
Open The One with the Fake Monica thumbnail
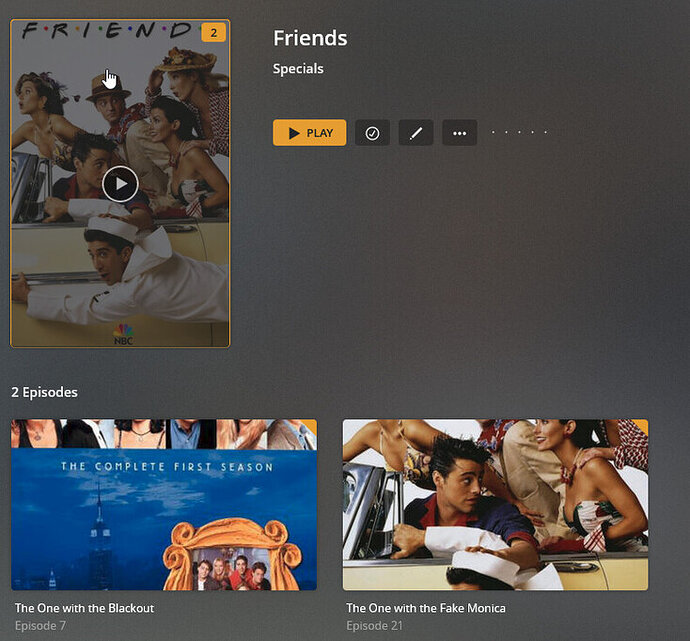point(495,505)
